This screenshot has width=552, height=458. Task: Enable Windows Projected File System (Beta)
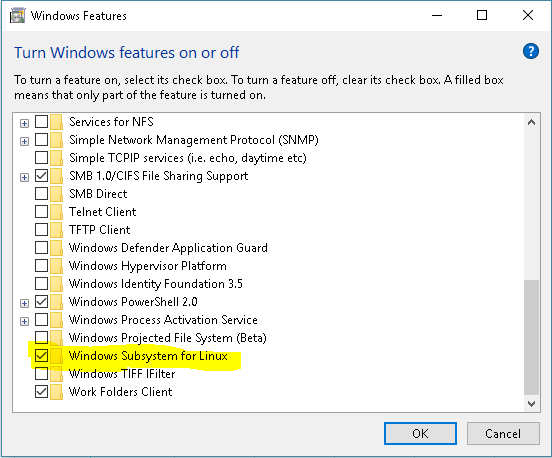(42, 338)
